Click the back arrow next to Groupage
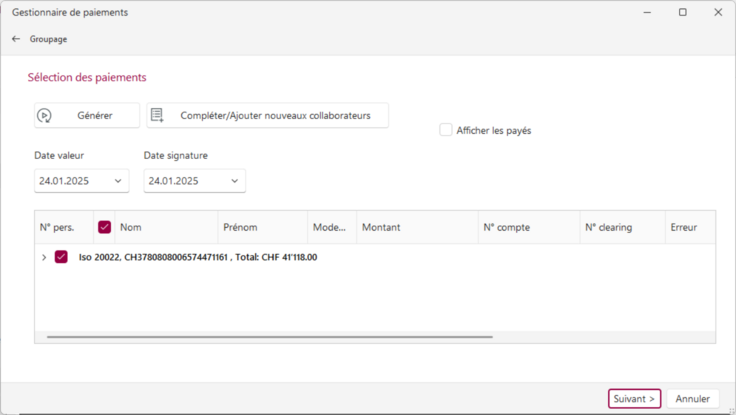This screenshot has width=736, height=415. pyautogui.click(x=16, y=39)
